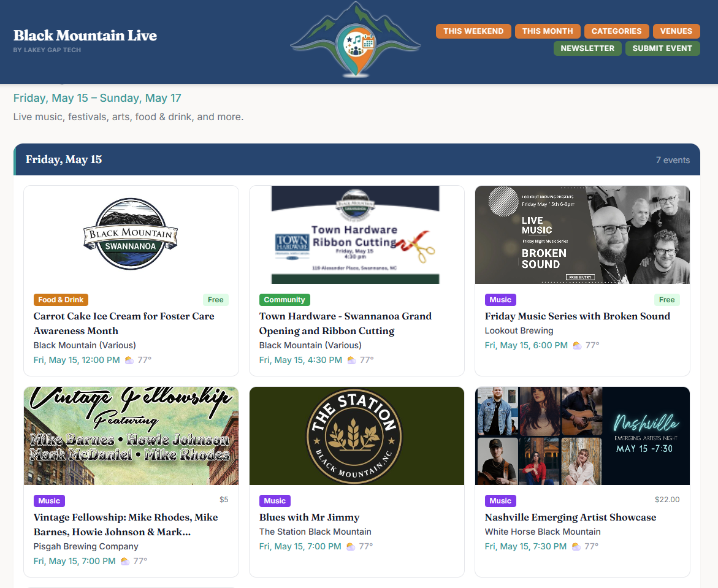Select Music tag on Vintage Fellowship card

49,501
